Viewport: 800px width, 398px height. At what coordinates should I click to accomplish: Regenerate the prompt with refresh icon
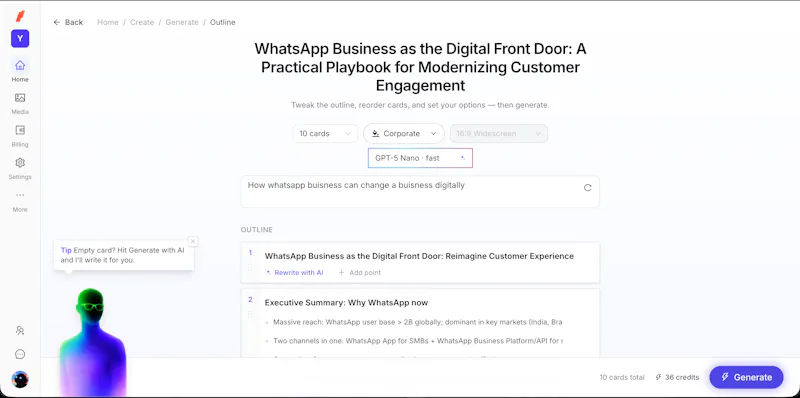point(587,188)
